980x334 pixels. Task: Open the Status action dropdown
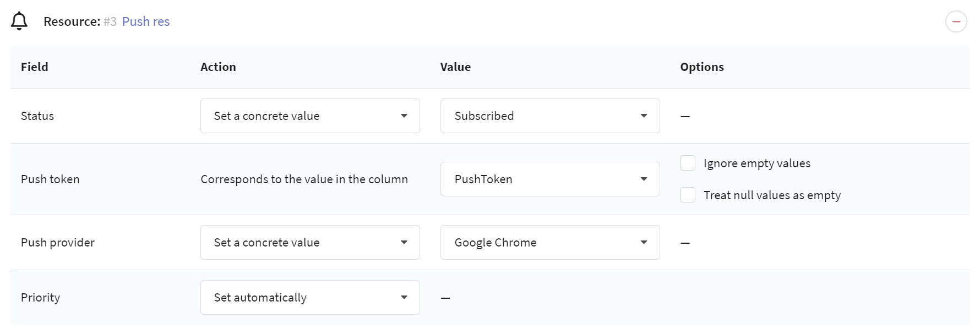coord(310,116)
